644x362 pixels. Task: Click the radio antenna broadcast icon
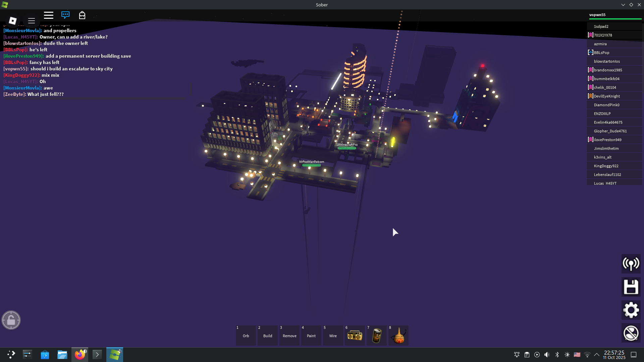tap(631, 264)
